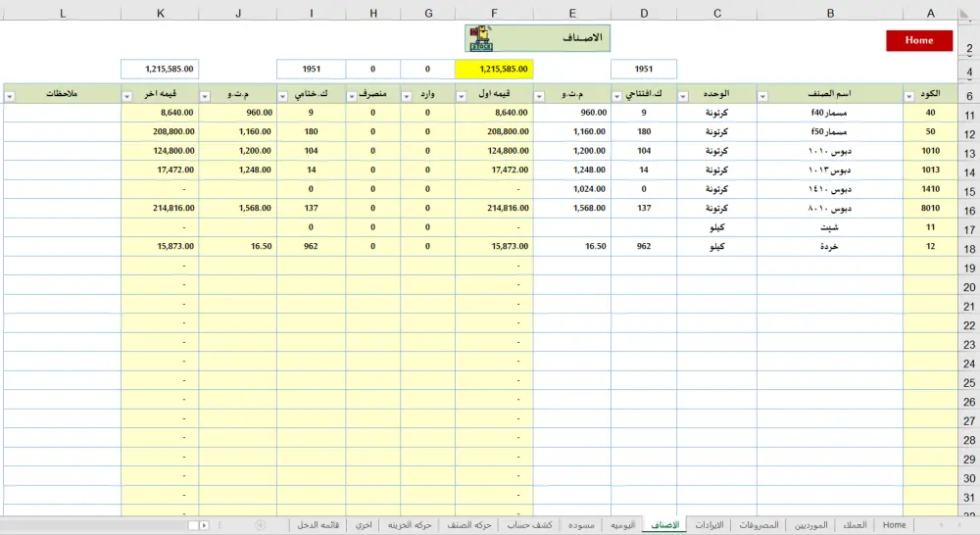Click the قيمه اخر total 1,215,585.00 in column K

160,69
